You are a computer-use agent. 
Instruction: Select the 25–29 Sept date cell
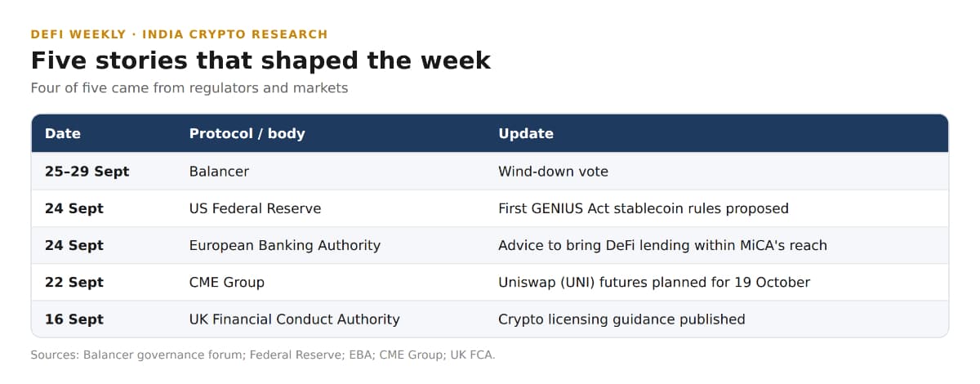[87, 172]
